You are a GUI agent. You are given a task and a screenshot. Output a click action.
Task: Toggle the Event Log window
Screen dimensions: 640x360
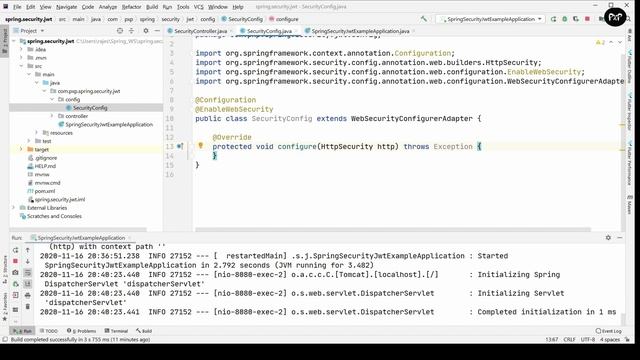coord(608,331)
